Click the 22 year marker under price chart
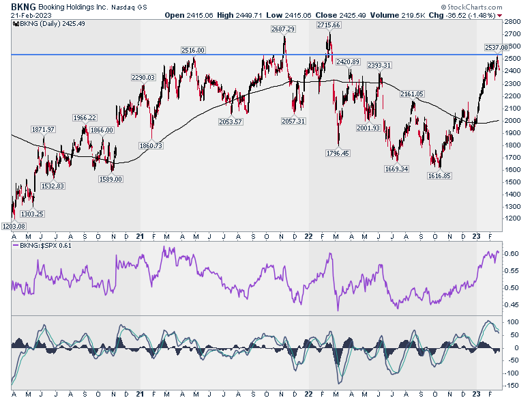This screenshot has width=532, height=400. [x=308, y=237]
